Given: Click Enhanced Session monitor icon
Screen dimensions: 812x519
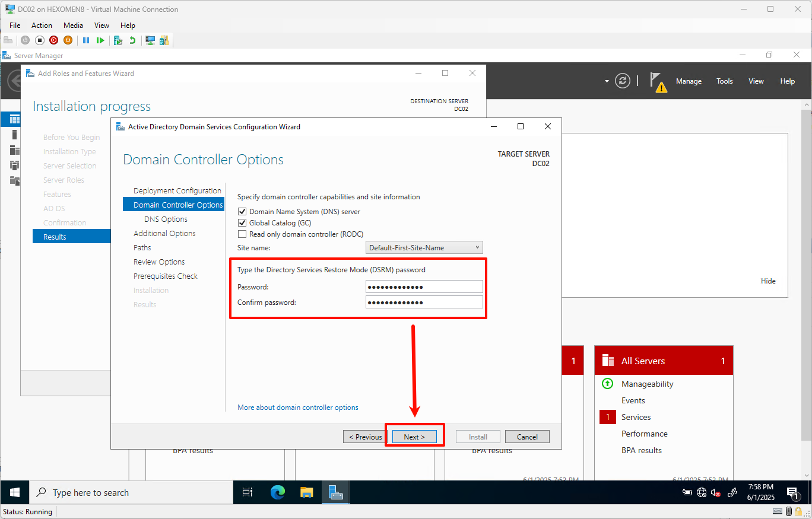Looking at the screenshot, I should click(150, 40).
